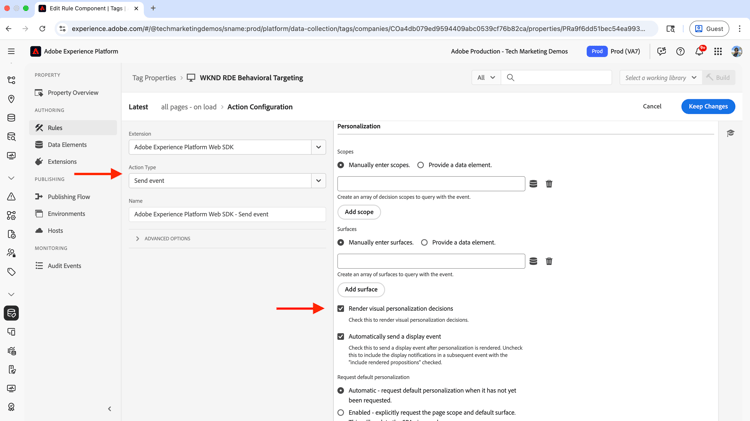
Task: Focus the surfaces text field
Action: (431, 261)
